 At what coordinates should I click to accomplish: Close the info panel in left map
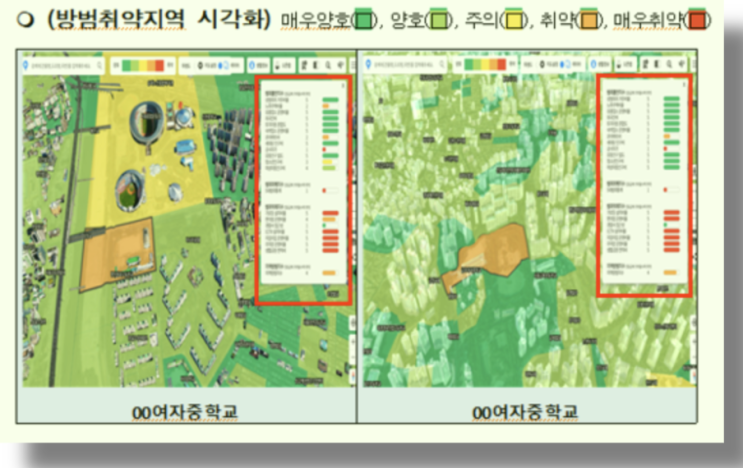click(344, 86)
